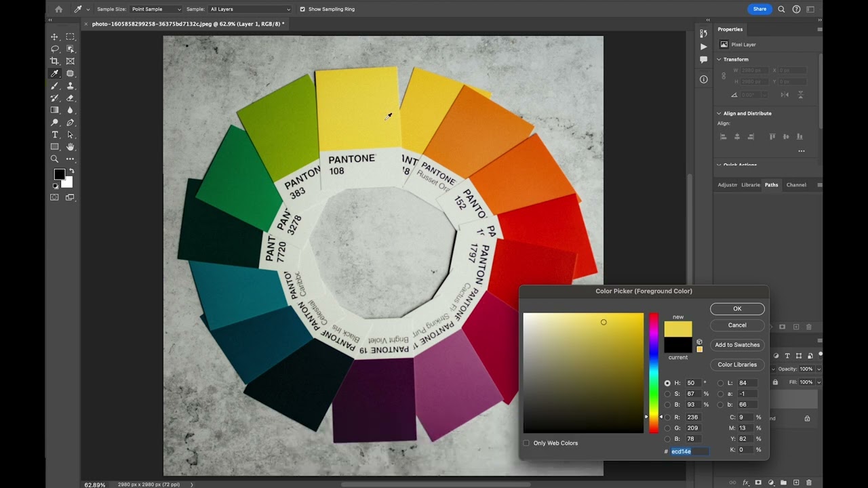Image resolution: width=868 pixels, height=488 pixels.
Task: Select the Type tool
Action: (54, 134)
